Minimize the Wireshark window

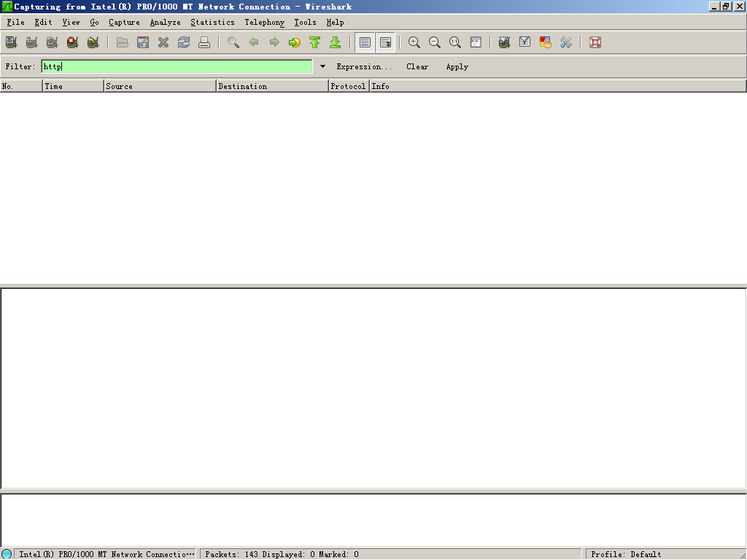714,7
